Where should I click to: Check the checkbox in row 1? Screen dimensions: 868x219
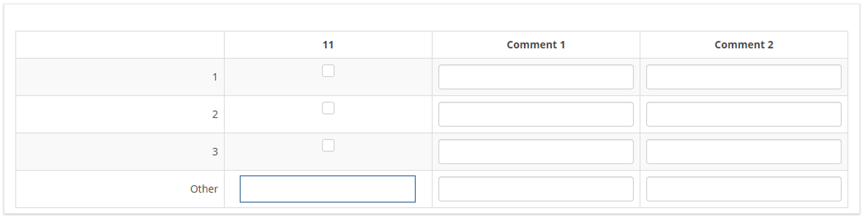(x=328, y=71)
